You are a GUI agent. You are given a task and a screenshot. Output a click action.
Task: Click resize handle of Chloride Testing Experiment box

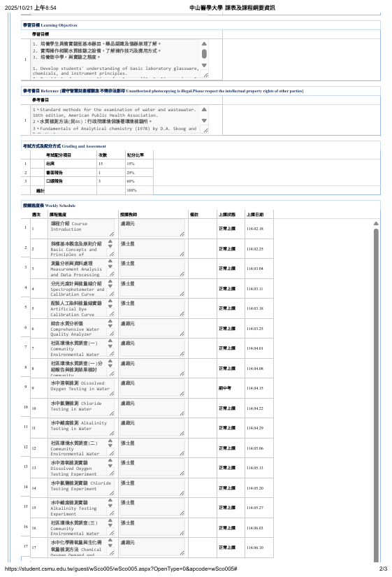[x=112, y=493]
